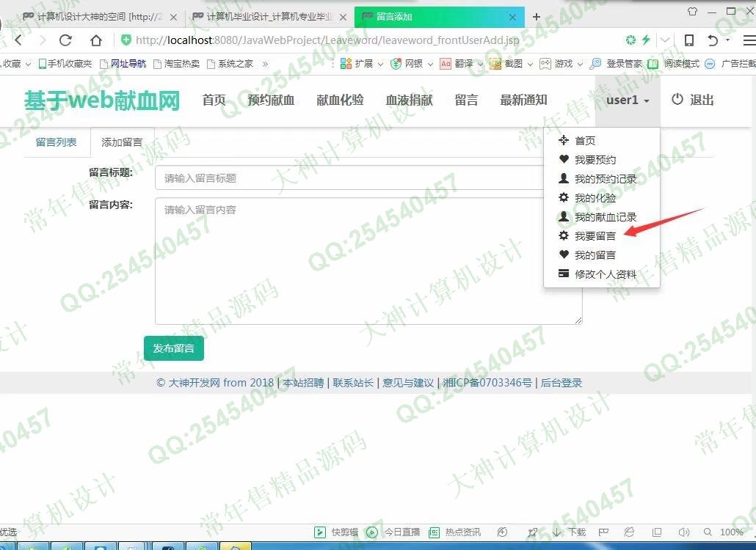The image size is (756, 550).
Task: Close the 留言添加 browser tab
Action: (512, 17)
